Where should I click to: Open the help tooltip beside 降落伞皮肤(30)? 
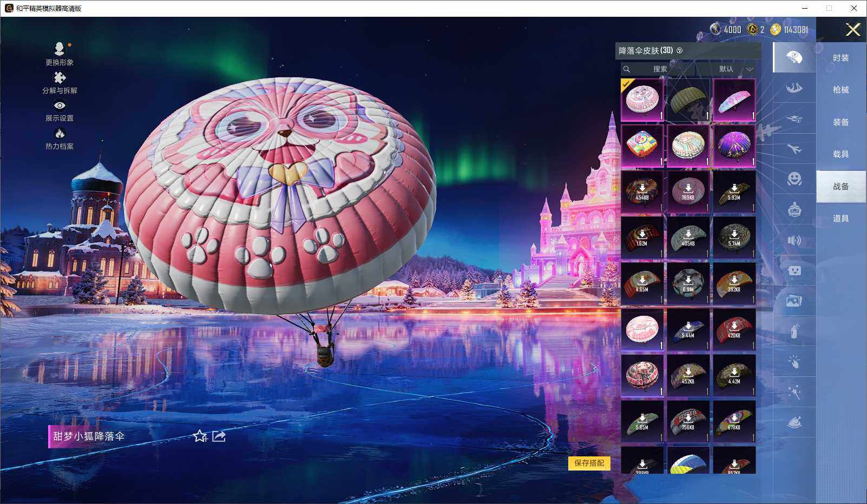(681, 51)
